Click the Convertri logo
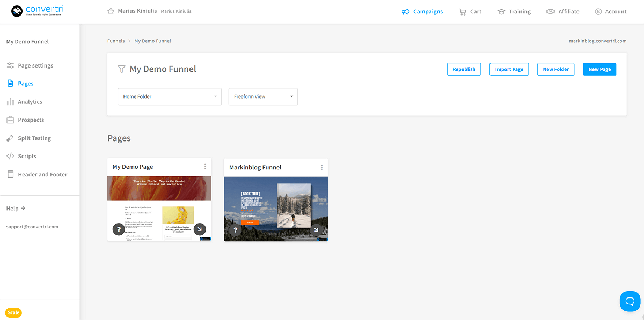 (x=37, y=11)
